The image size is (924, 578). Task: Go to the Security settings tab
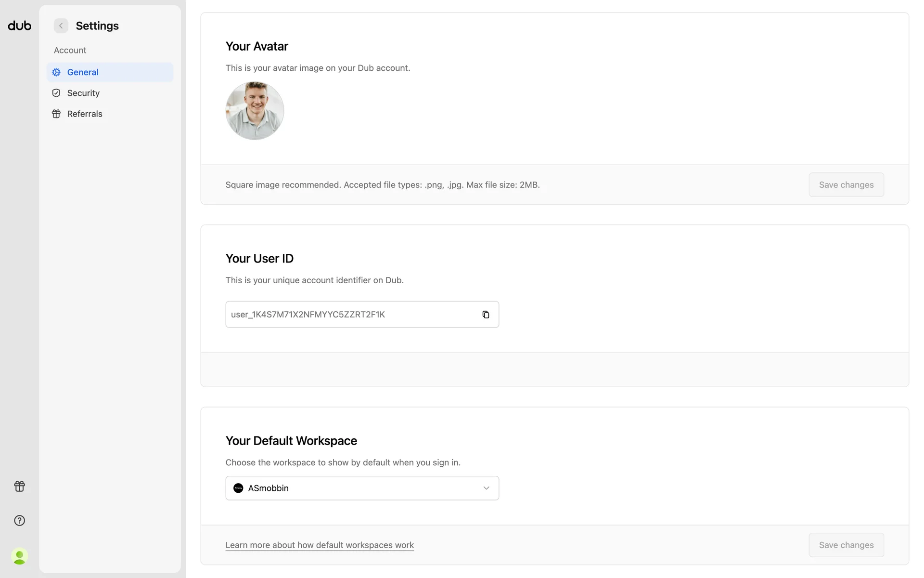coord(83,93)
